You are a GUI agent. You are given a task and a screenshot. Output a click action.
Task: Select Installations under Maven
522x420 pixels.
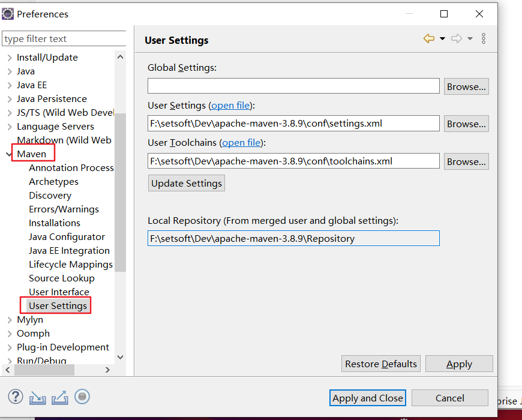coord(54,223)
